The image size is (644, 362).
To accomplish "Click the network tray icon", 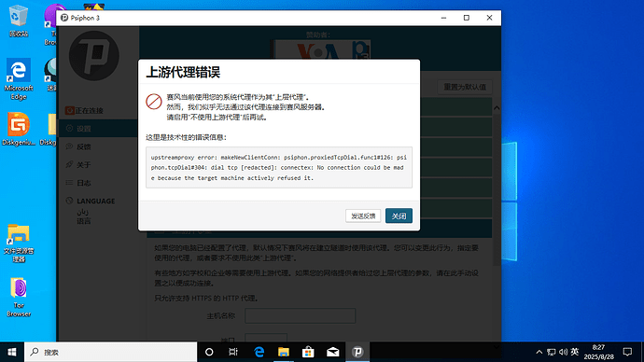I will click(x=552, y=352).
